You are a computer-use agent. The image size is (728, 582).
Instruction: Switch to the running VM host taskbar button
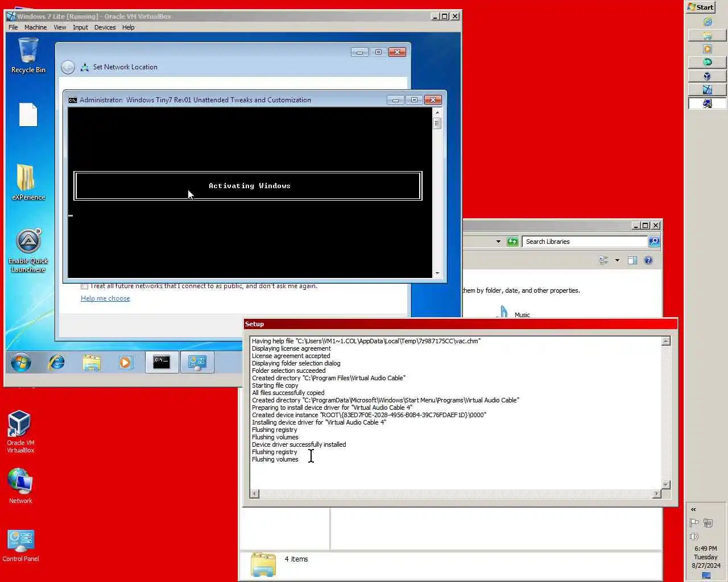pyautogui.click(x=707, y=89)
